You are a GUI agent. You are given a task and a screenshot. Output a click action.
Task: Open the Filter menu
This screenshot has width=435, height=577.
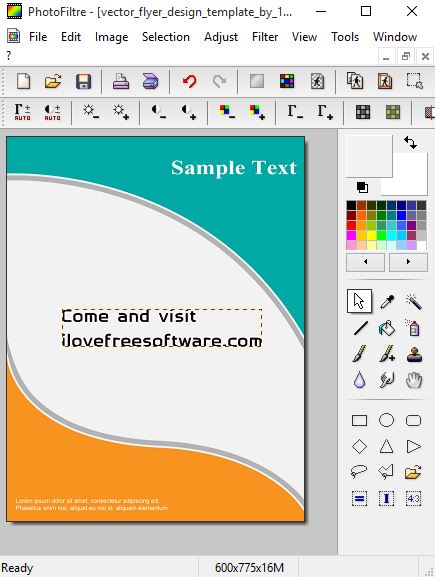[265, 37]
